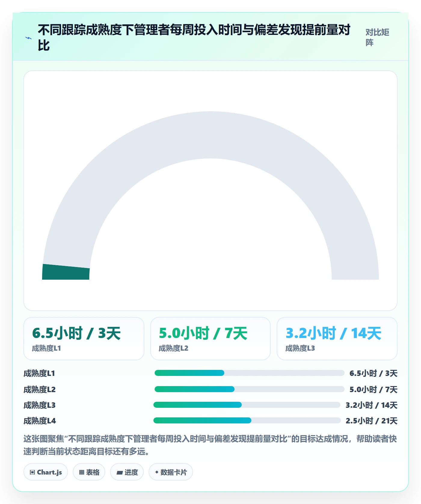The width and height of the screenshot is (421, 504).
Task: Click the dark green gauge segment
Action: pyautogui.click(x=66, y=272)
